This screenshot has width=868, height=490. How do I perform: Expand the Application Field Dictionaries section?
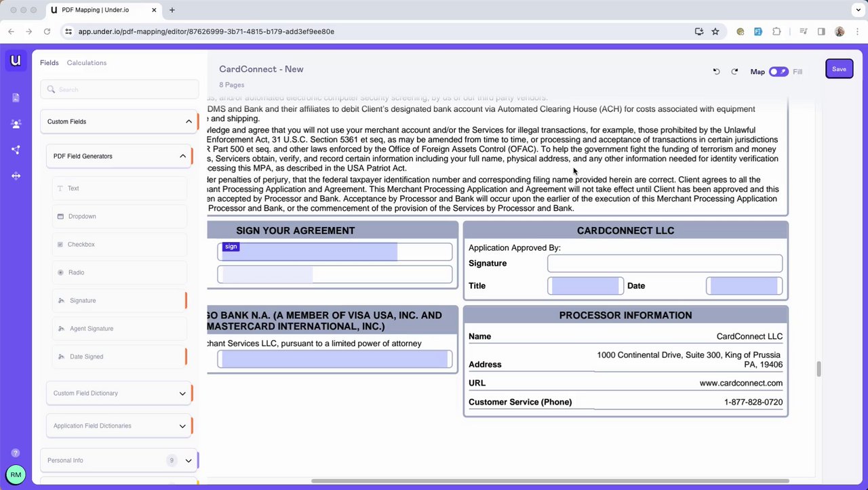(x=182, y=426)
